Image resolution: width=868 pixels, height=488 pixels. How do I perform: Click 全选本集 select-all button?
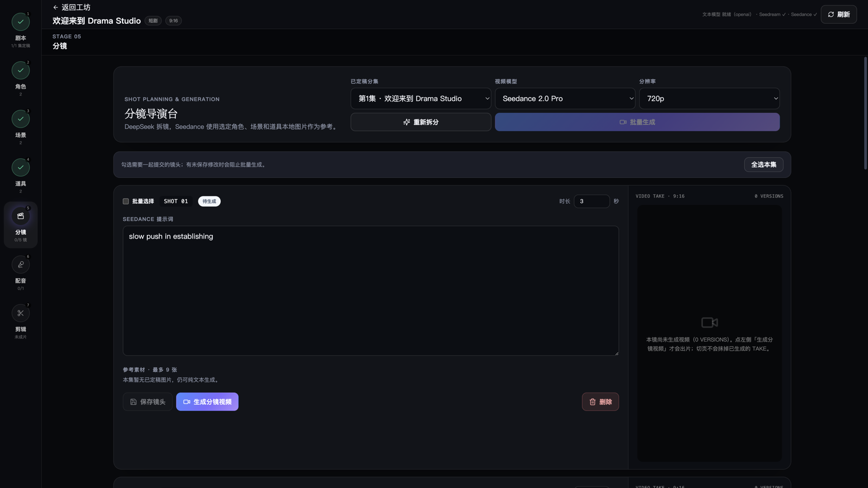[763, 165]
